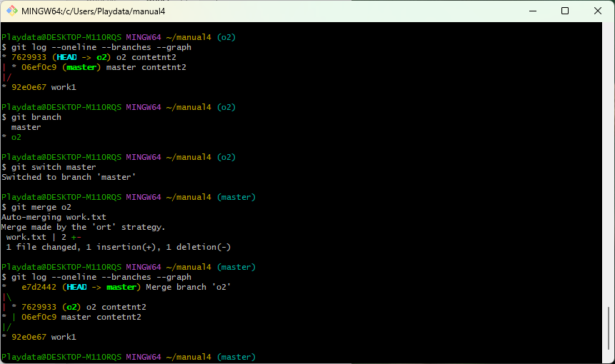This screenshot has width=615, height=364.
Task: Click '1 file changed, 1 insertion(+), 1 deletion(-)'
Action: coord(119,247)
